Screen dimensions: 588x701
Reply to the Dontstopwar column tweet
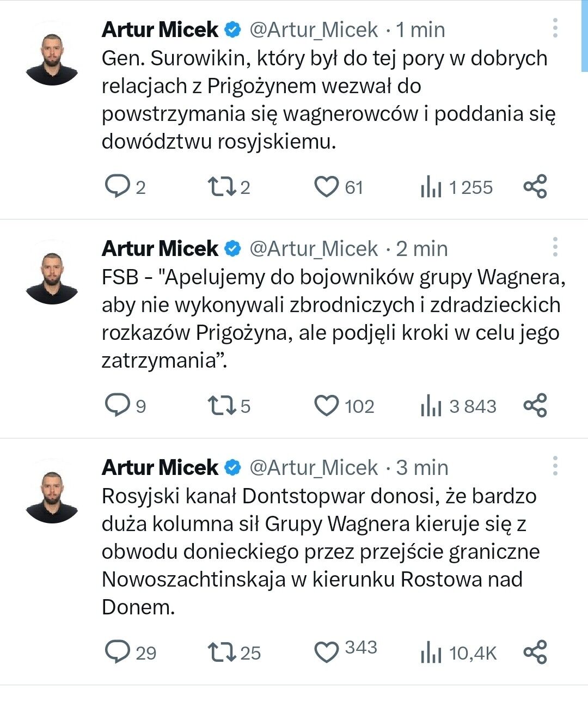117,652
